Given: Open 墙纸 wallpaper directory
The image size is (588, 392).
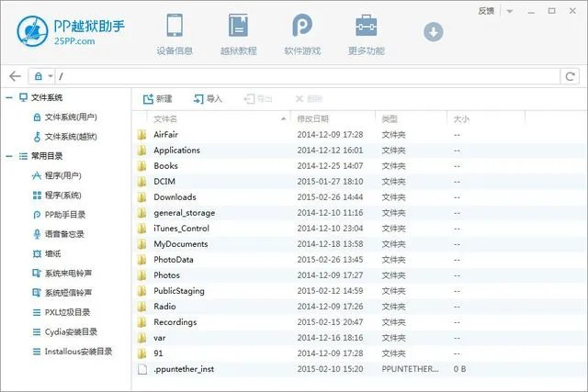Looking at the screenshot, I should tap(47, 253).
